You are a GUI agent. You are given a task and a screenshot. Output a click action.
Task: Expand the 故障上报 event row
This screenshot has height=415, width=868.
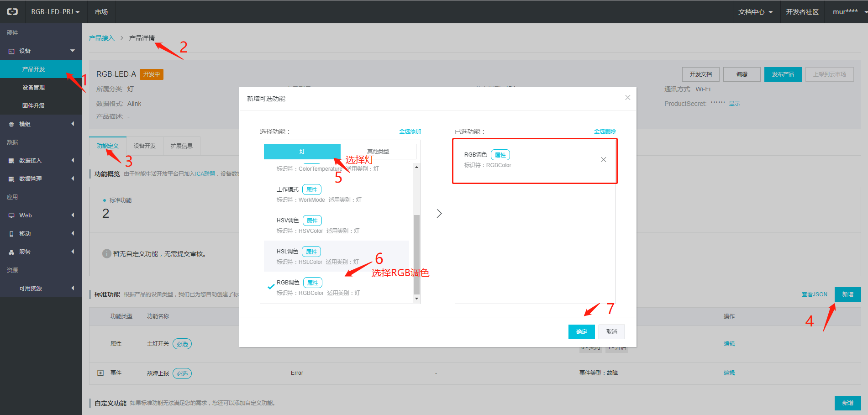pos(100,373)
